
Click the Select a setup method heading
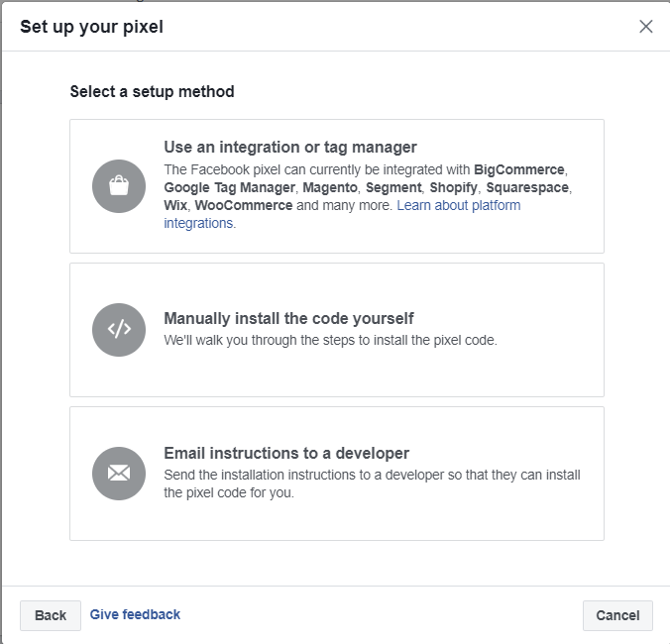tap(152, 92)
